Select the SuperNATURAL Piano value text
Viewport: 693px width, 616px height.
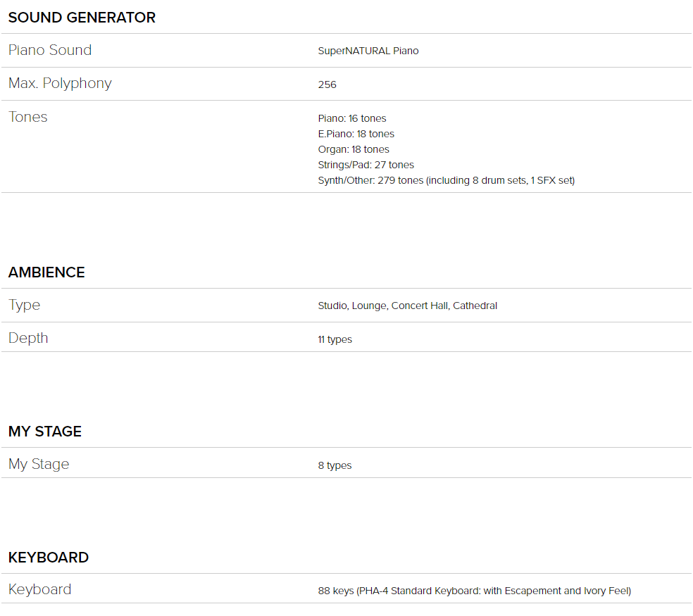[x=368, y=51]
